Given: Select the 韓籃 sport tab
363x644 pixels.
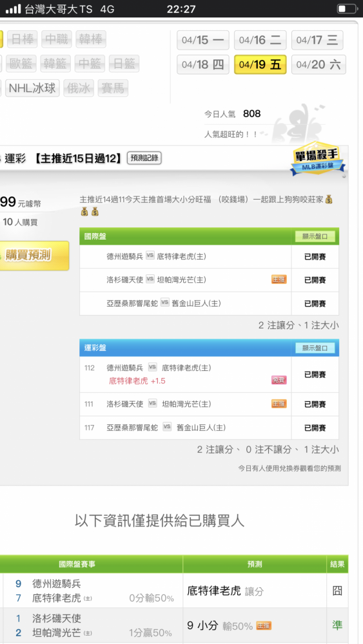Looking at the screenshot, I should (x=55, y=64).
